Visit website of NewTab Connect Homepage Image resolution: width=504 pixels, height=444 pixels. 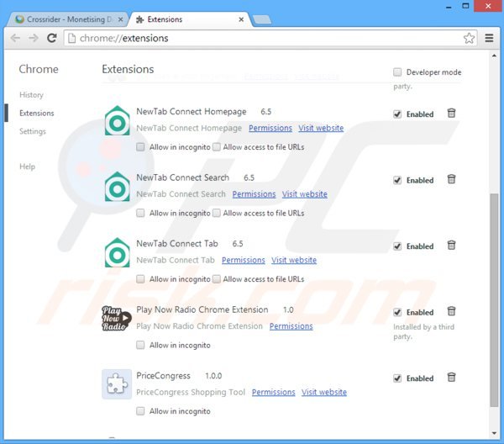click(321, 128)
